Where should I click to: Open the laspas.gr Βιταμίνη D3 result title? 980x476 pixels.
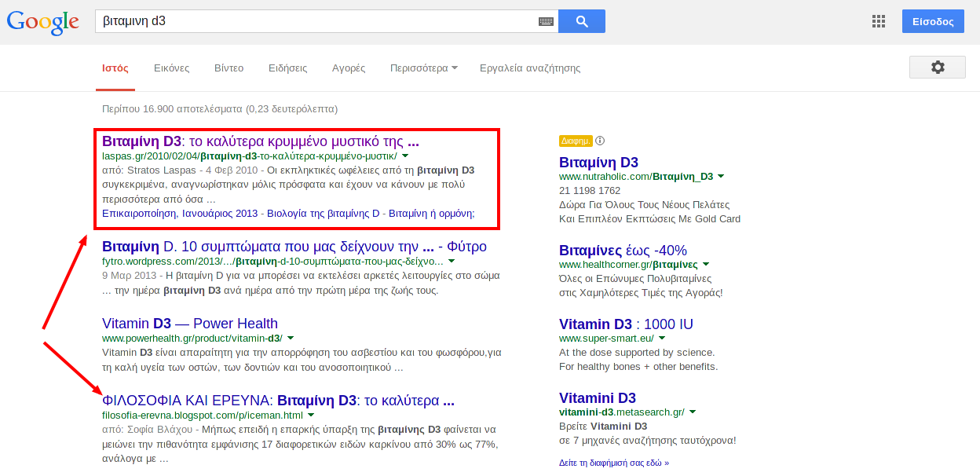coord(261,141)
